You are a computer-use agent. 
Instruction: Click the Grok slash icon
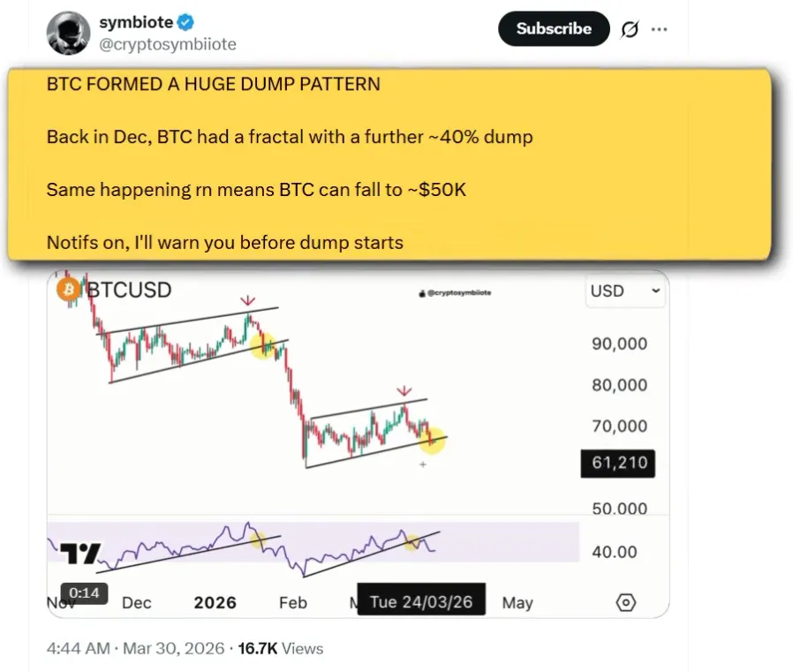pos(629,29)
